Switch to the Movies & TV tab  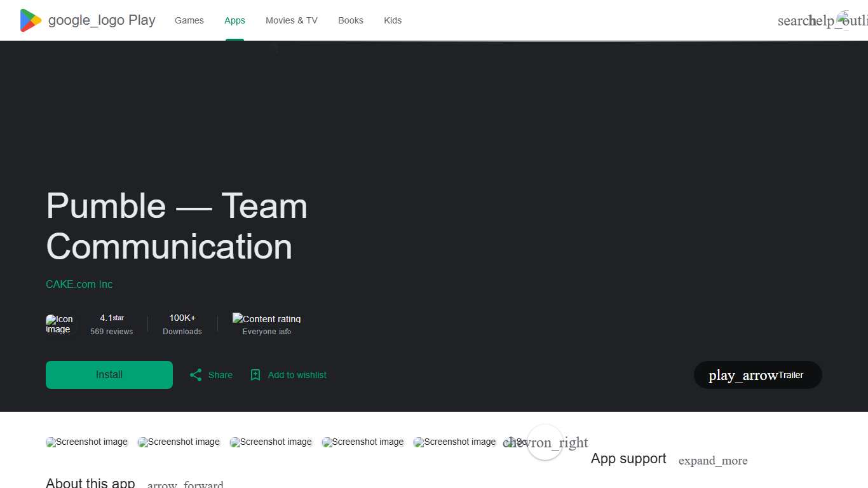click(291, 20)
